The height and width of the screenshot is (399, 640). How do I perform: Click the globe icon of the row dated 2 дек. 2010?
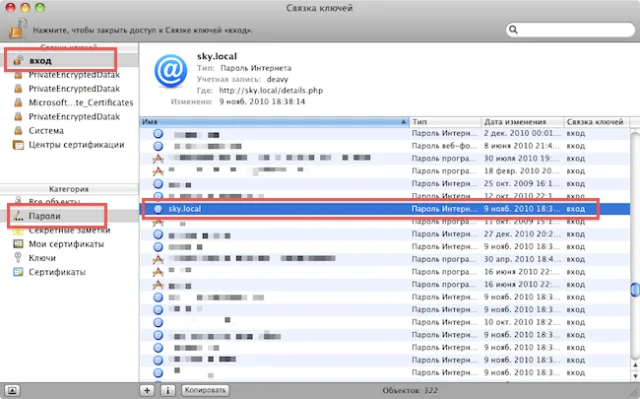point(158,133)
